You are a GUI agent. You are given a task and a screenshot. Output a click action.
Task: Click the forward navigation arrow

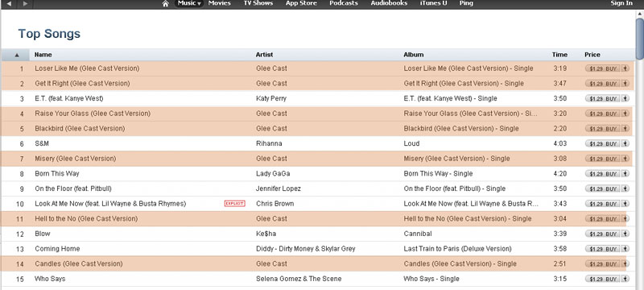(25, 4)
